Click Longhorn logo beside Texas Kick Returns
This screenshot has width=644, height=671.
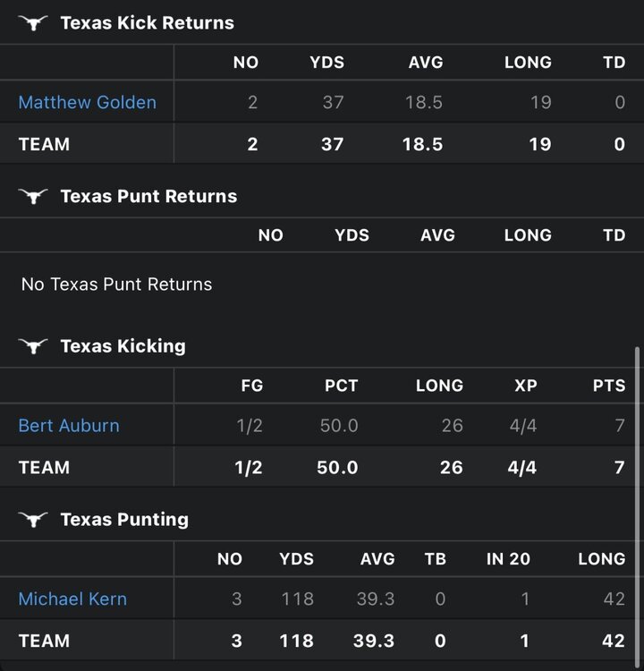tap(33, 23)
